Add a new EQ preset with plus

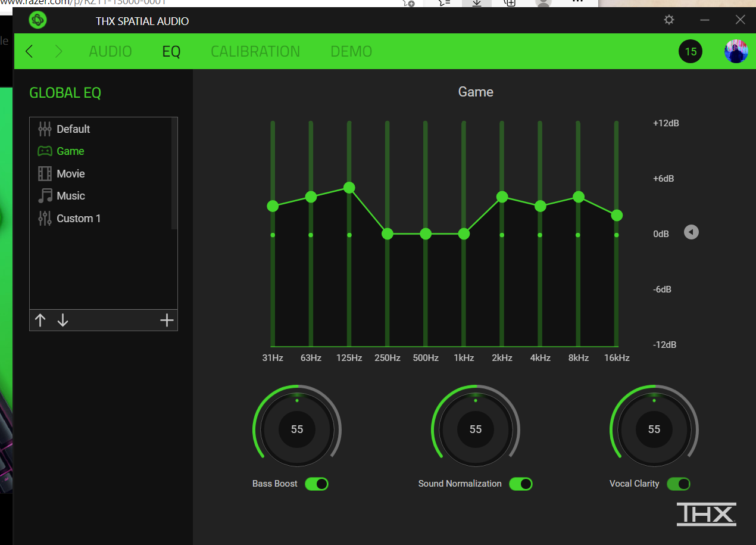[167, 320]
